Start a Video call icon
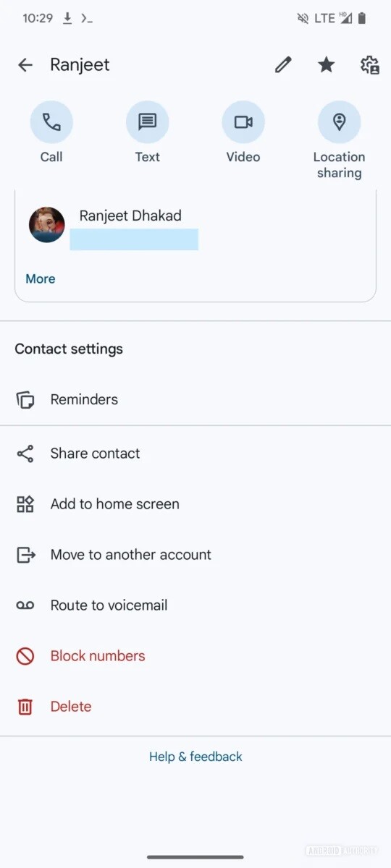 pyautogui.click(x=243, y=122)
